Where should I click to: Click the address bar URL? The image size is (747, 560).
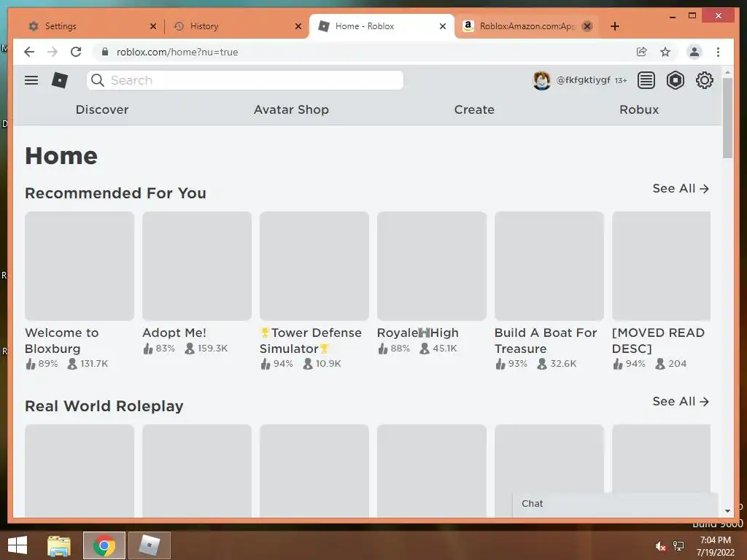pos(177,52)
